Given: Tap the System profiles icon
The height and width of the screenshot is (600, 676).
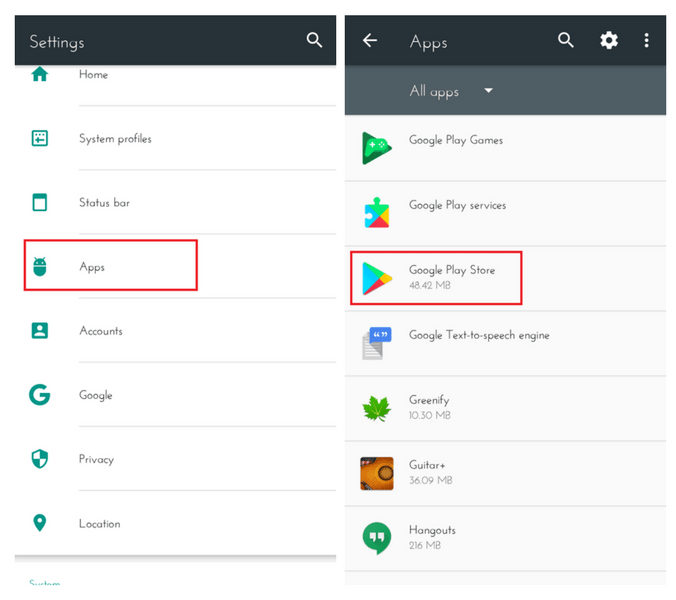Looking at the screenshot, I should tap(40, 138).
